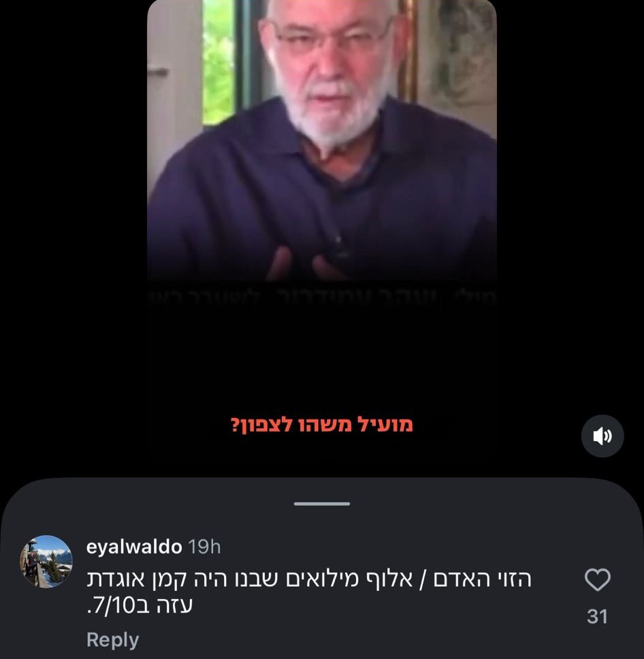Like eyalwaldo's comment with the heart icon
The image size is (644, 659).
tap(597, 579)
